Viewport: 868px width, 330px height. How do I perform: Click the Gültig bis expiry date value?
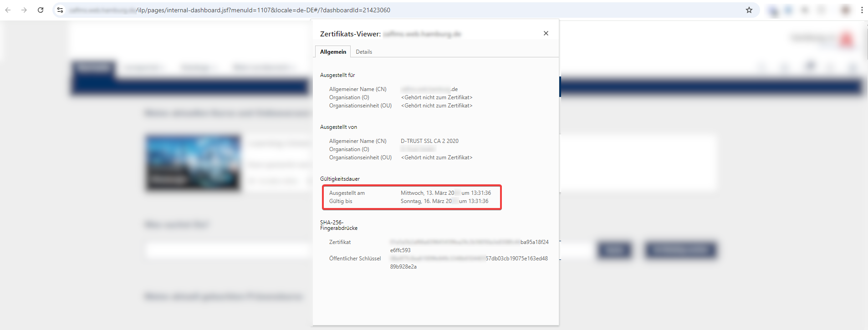pyautogui.click(x=444, y=201)
